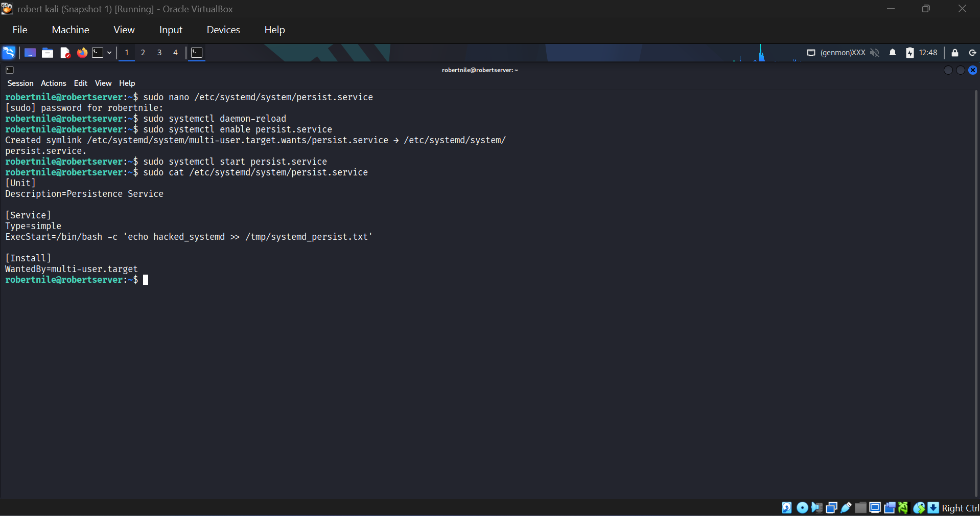Expand the terminal launcher dropdown arrow
The width and height of the screenshot is (980, 516).
tap(109, 53)
